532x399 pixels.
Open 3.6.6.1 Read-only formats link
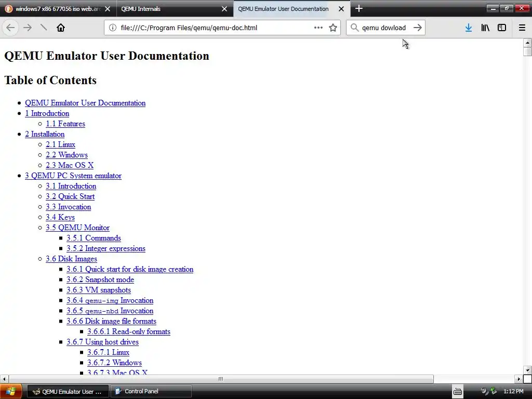pyautogui.click(x=129, y=331)
